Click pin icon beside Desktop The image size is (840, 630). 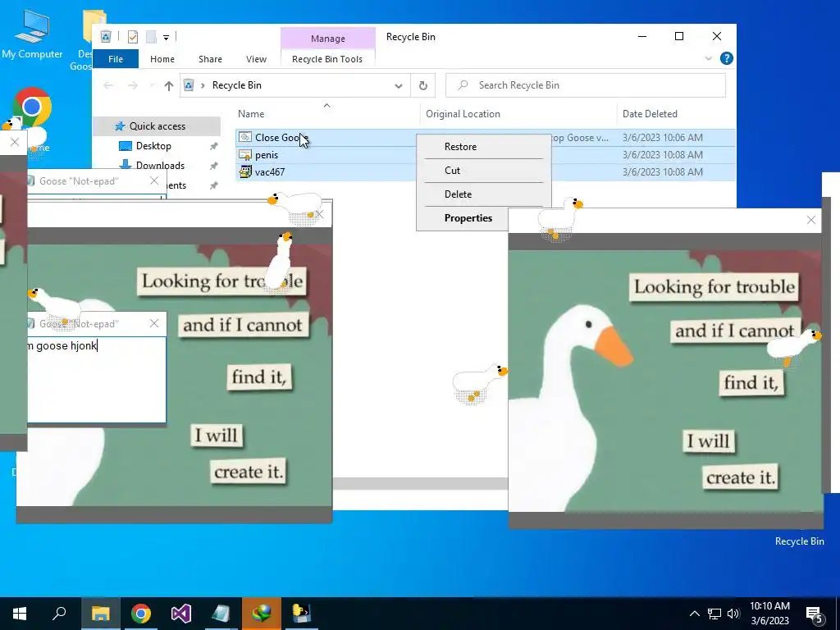(x=214, y=146)
